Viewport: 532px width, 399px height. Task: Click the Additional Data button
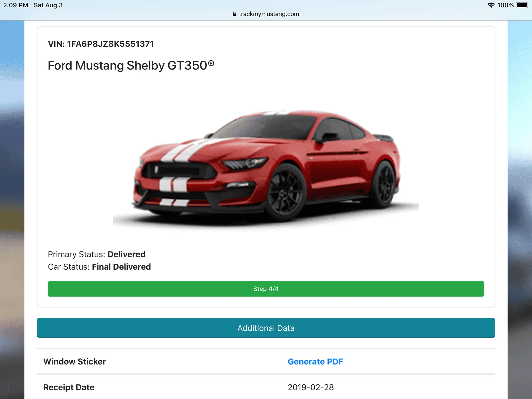[266, 328]
